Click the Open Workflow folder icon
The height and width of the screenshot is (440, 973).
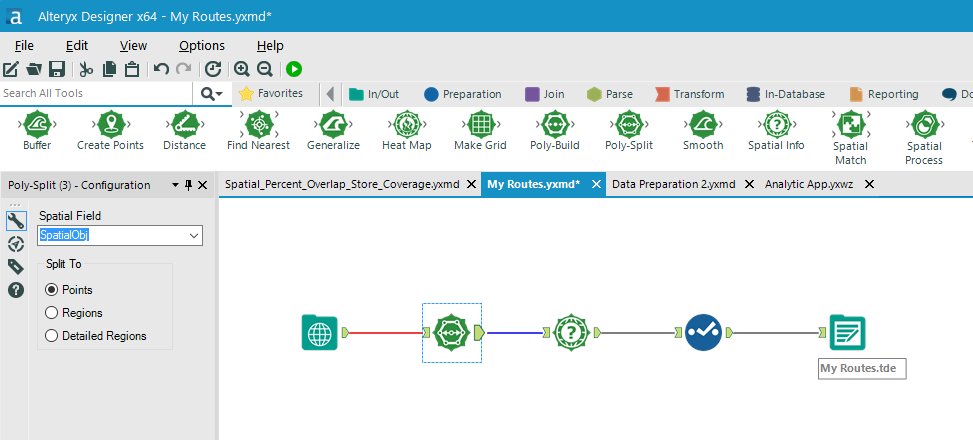(34, 69)
